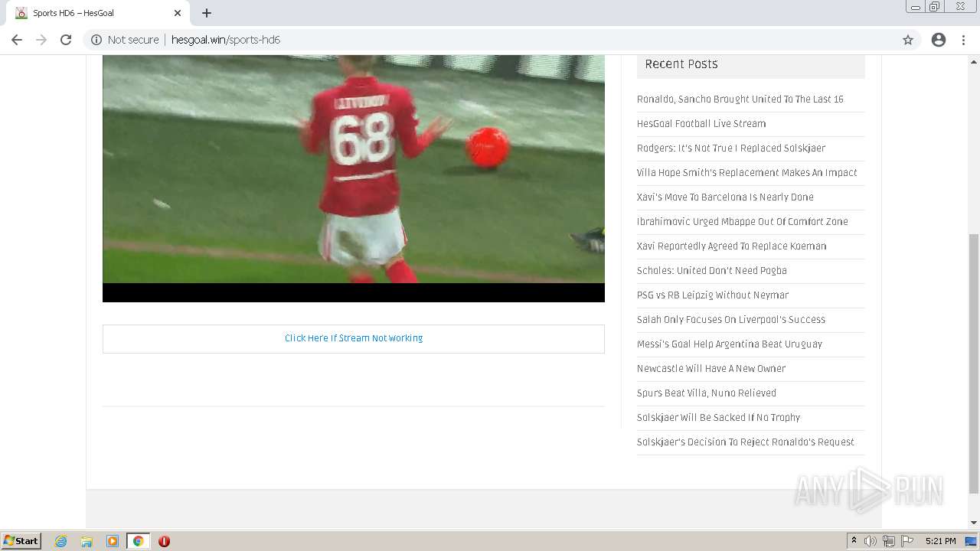Viewport: 980px width, 551px height.
Task: Restore down the Chrome window
Action: click(x=935, y=7)
